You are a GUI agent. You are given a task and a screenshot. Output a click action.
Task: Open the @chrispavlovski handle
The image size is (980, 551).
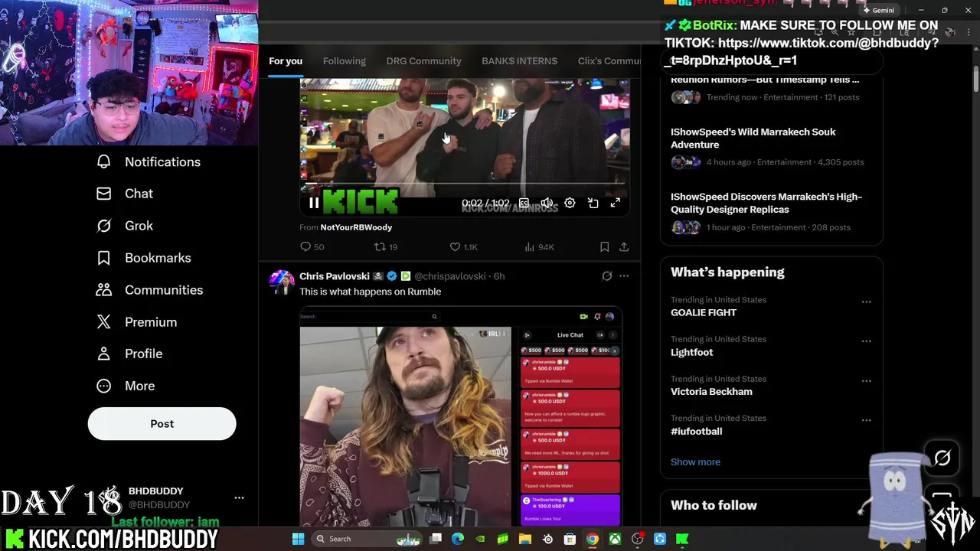click(x=449, y=276)
